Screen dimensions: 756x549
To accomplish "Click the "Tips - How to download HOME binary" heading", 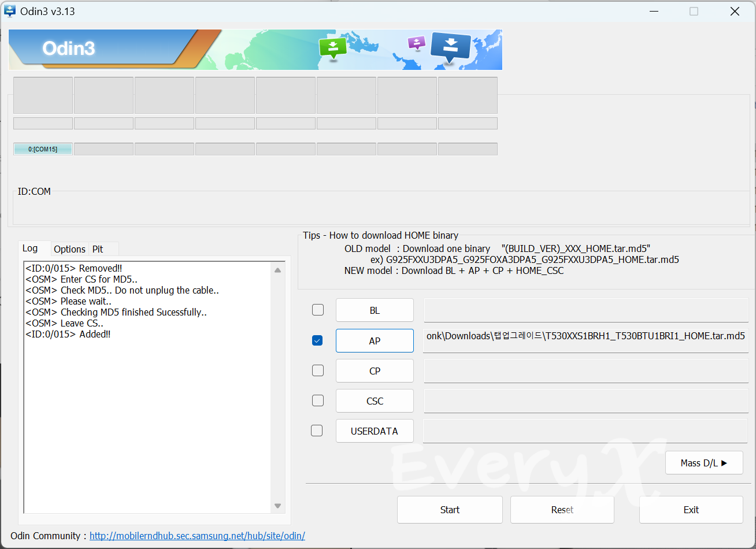I will pyautogui.click(x=381, y=235).
